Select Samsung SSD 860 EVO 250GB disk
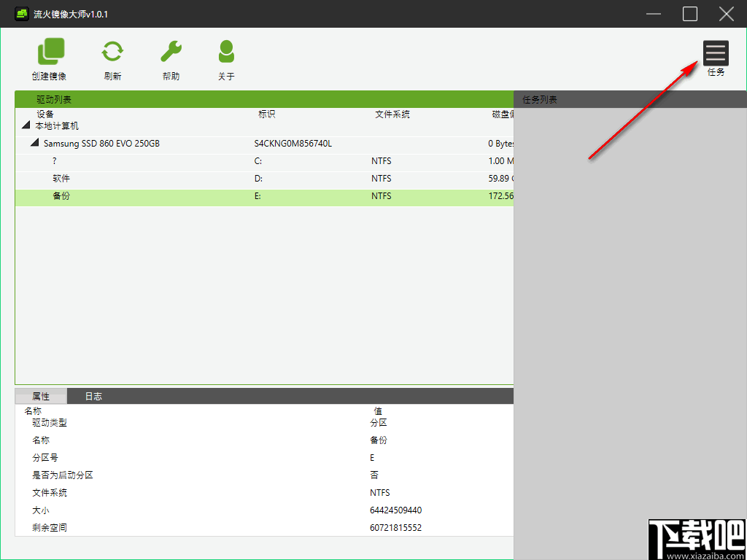Screen dimensions: 747x560 [101, 144]
